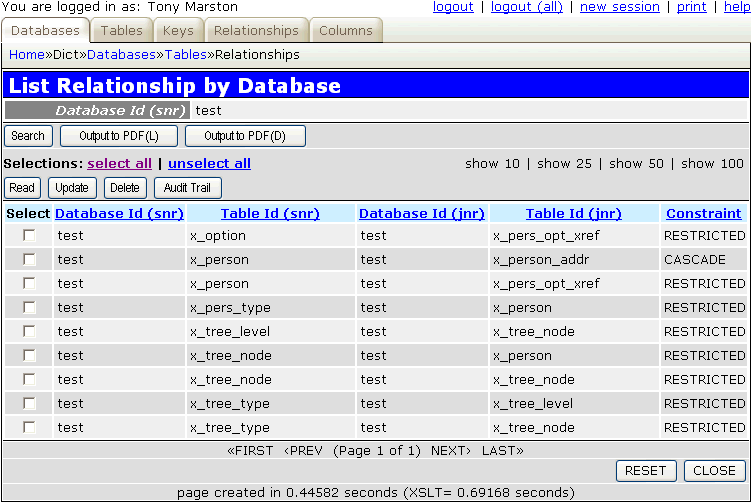Sort by the Constraint column header
Screen dimensions: 752x503
coord(704,213)
